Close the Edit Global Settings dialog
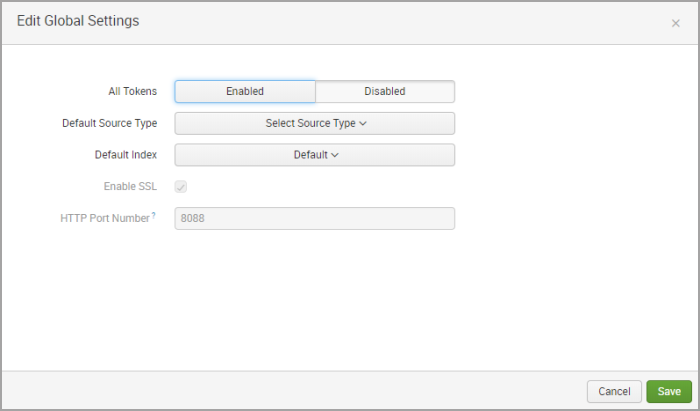This screenshot has width=700, height=411. tap(675, 23)
